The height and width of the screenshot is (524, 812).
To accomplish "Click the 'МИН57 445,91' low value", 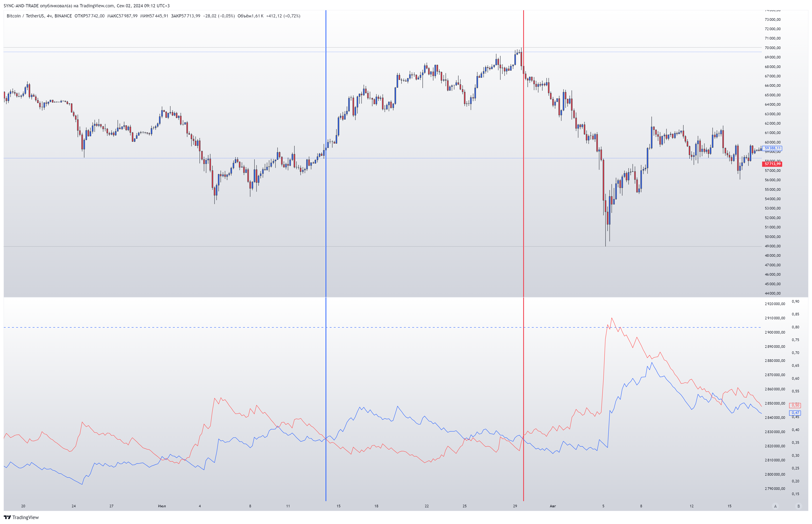I will (154, 16).
